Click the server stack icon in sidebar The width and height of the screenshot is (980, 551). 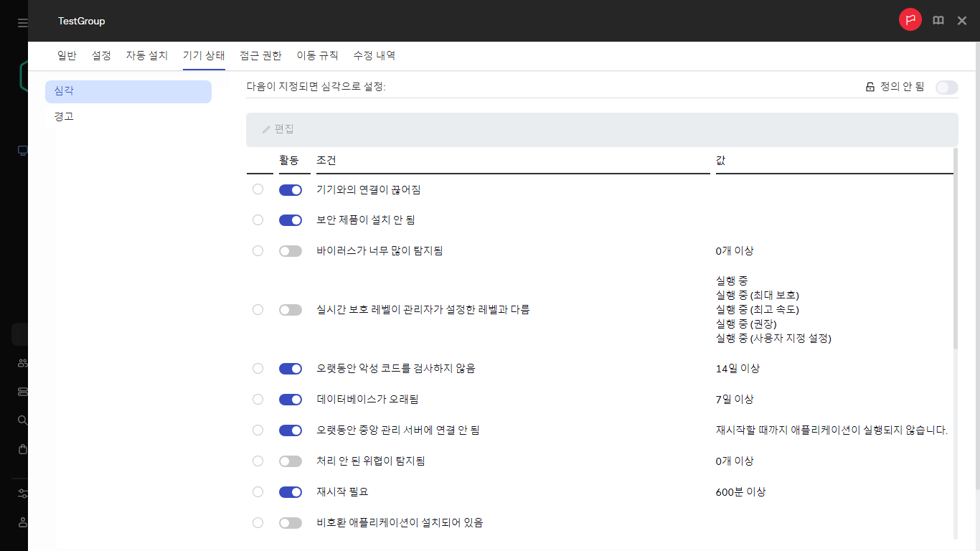(x=22, y=392)
